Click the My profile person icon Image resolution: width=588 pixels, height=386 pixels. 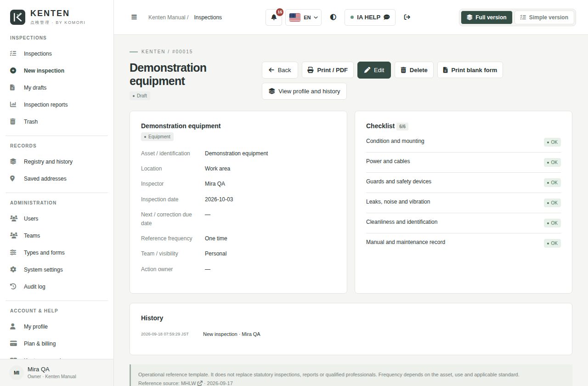[13, 327]
